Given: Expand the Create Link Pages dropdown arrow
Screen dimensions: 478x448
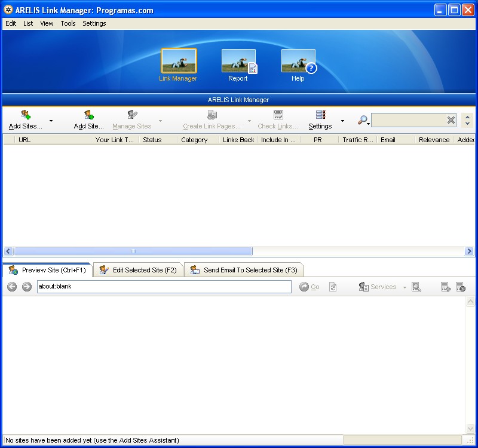Looking at the screenshot, I should pyautogui.click(x=249, y=121).
